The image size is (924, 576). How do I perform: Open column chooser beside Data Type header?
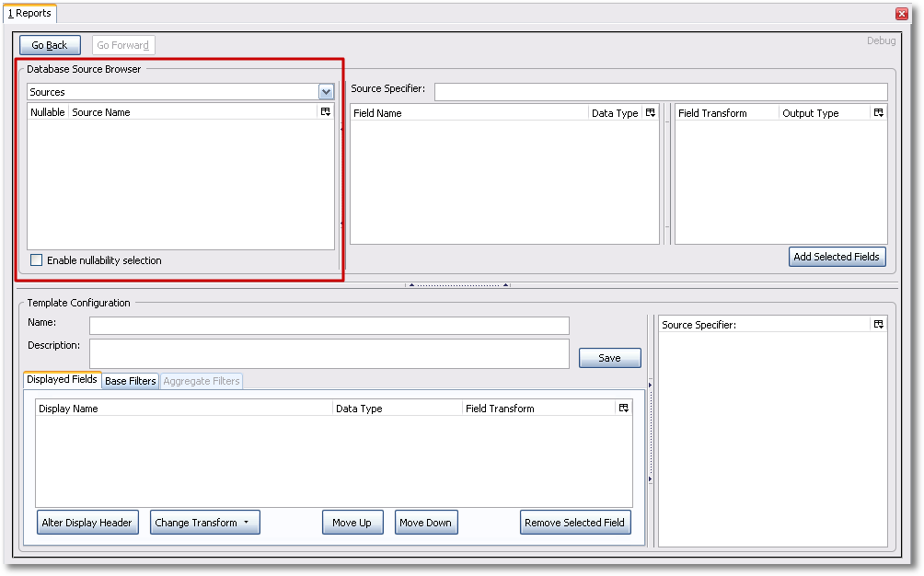[x=651, y=113]
